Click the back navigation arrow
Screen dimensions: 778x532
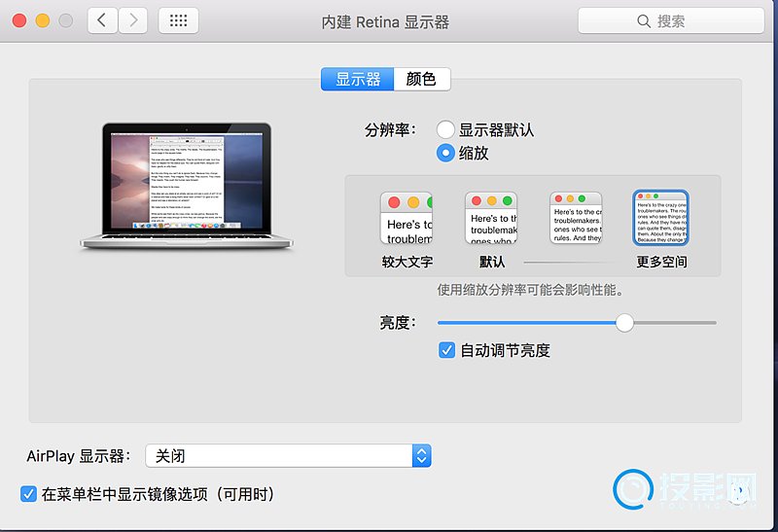point(102,20)
